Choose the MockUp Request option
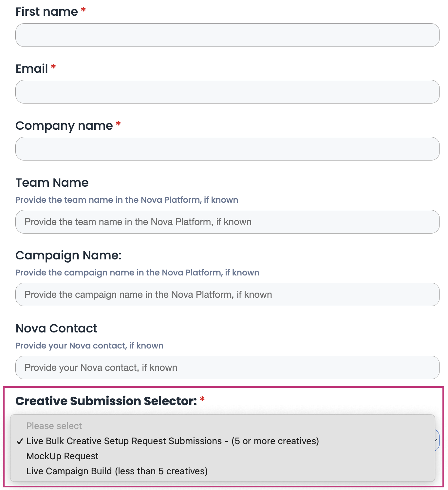This screenshot has height=490, width=448. point(62,456)
